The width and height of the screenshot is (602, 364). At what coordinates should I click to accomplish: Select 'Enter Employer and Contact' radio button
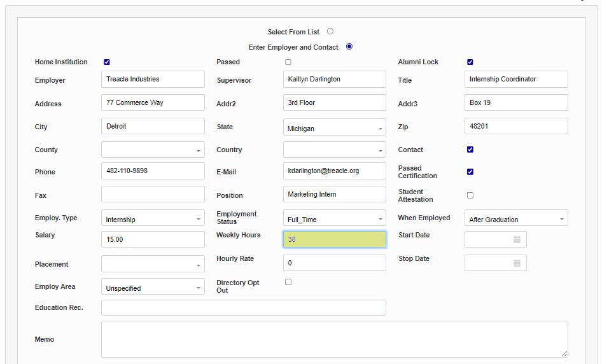349,46
